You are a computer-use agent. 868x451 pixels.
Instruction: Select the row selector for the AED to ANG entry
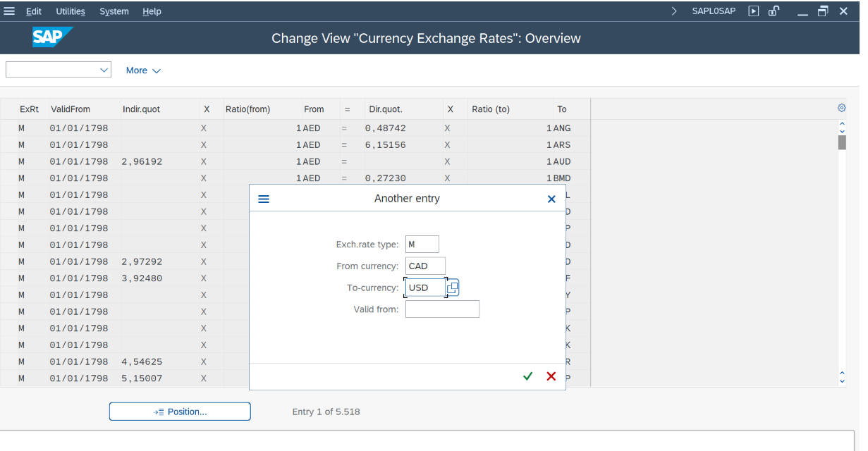click(x=8, y=128)
